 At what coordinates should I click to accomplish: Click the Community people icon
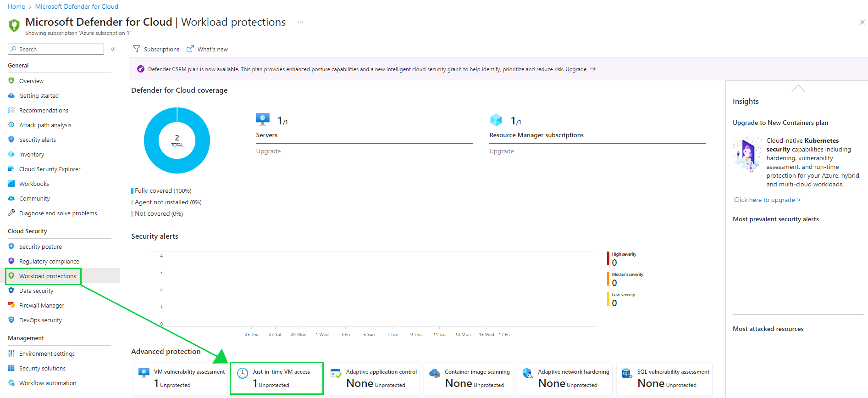point(11,198)
